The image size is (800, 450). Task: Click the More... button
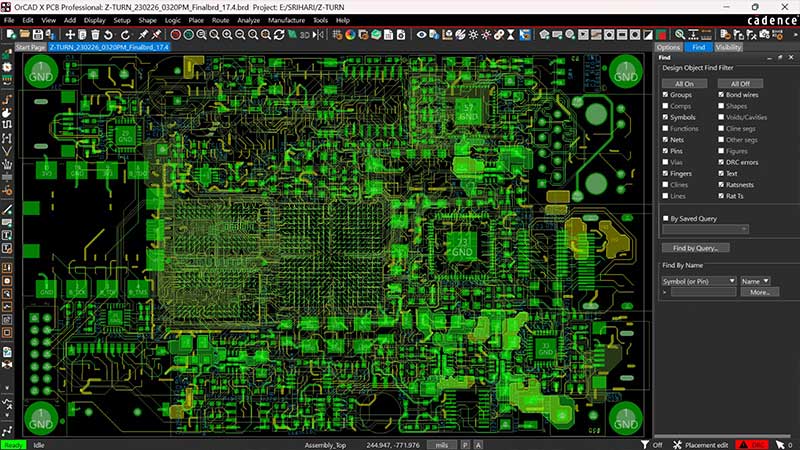(760, 292)
